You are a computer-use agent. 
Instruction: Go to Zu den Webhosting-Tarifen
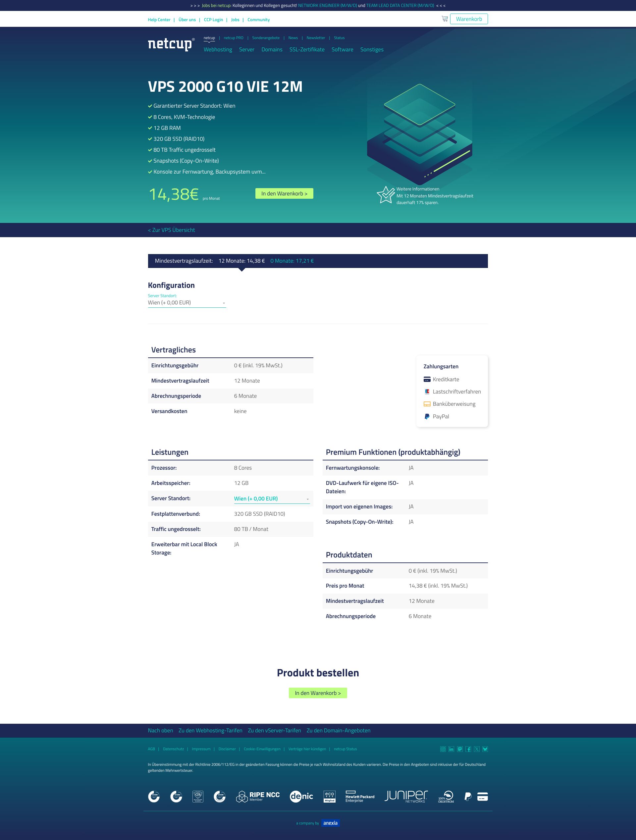210,730
